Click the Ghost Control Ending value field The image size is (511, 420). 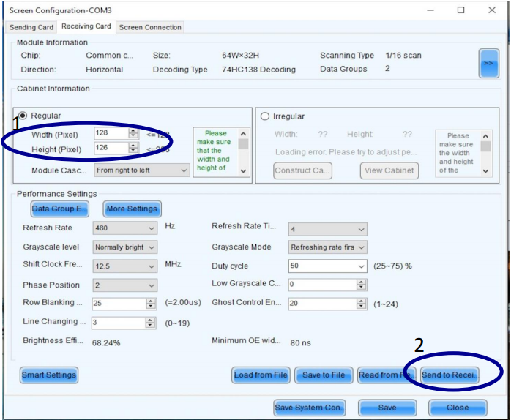click(323, 304)
